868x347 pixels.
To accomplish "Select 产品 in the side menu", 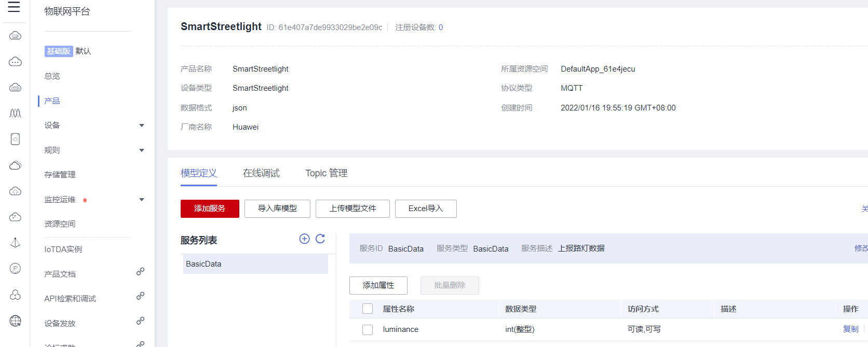I will 52,101.
